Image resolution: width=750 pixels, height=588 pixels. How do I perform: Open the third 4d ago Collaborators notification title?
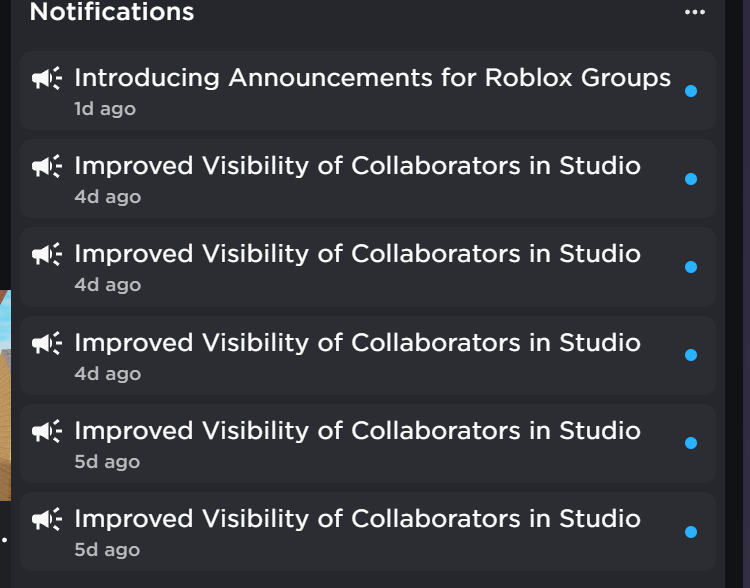click(357, 343)
